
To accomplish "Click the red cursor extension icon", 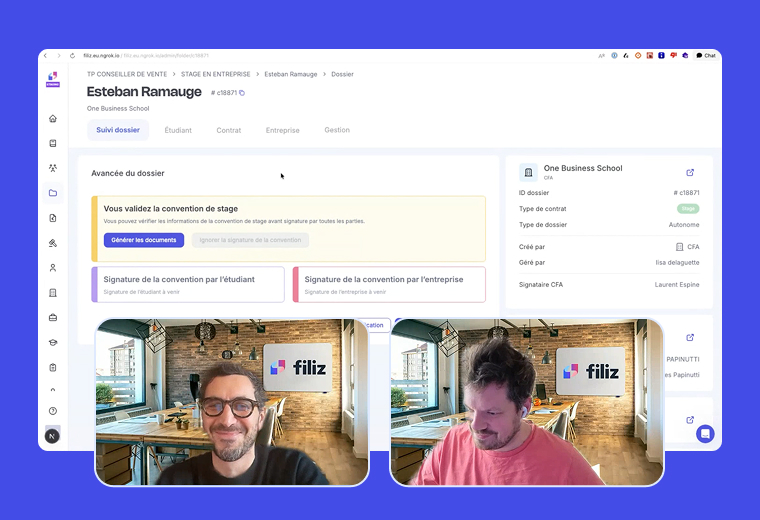I will 649,56.
